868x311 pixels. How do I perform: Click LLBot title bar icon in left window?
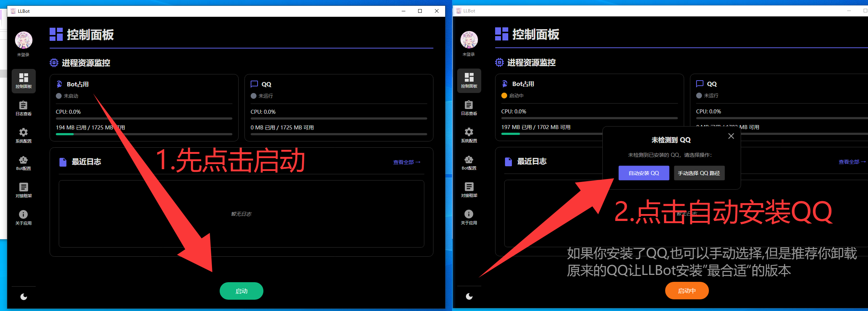point(13,11)
